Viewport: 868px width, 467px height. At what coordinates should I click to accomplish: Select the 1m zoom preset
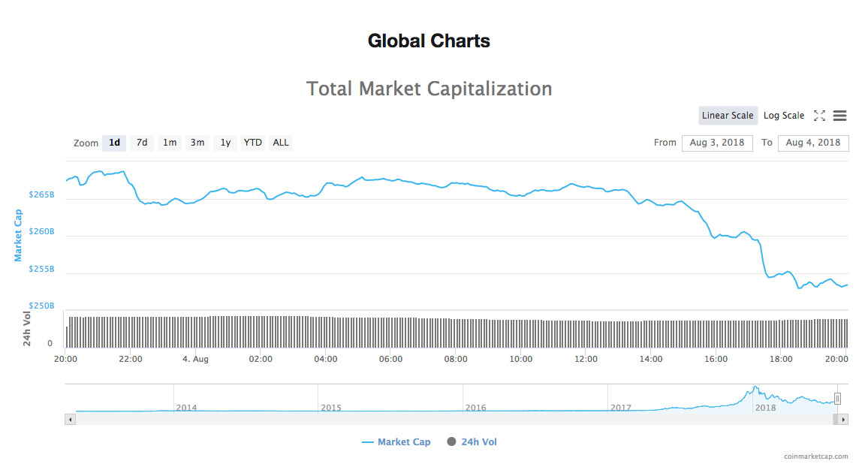coord(169,143)
